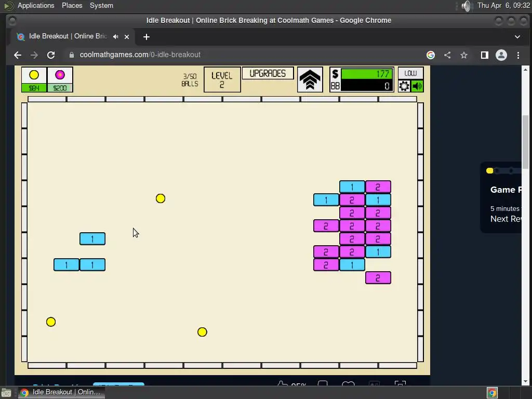Open the Applications menu
Viewport: 532px width, 399px height.
[36, 5]
